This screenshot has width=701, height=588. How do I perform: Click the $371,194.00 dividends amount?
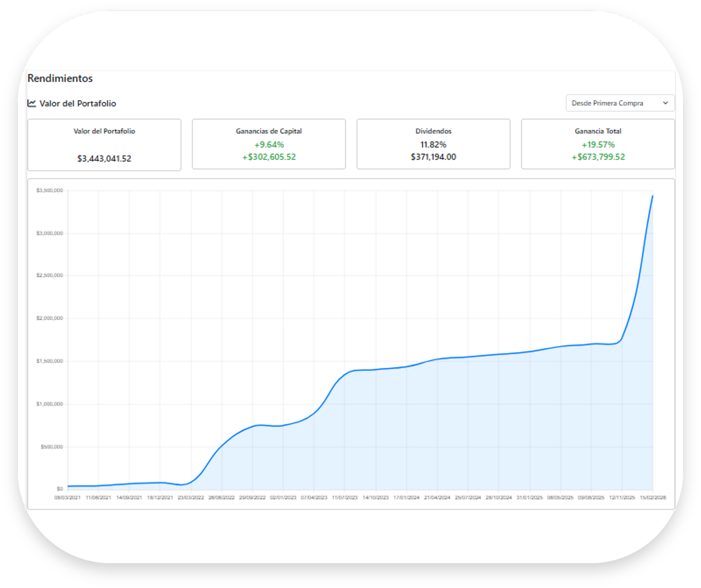coord(433,157)
